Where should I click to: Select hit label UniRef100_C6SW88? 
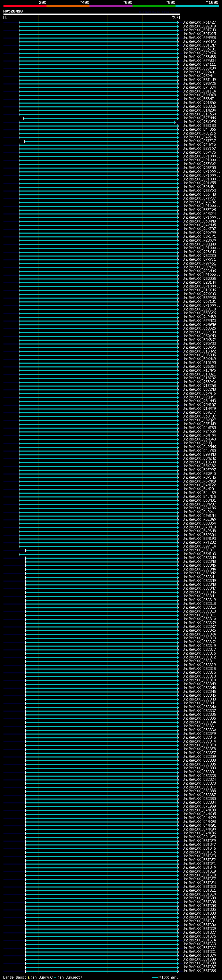click(x=199, y=57)
